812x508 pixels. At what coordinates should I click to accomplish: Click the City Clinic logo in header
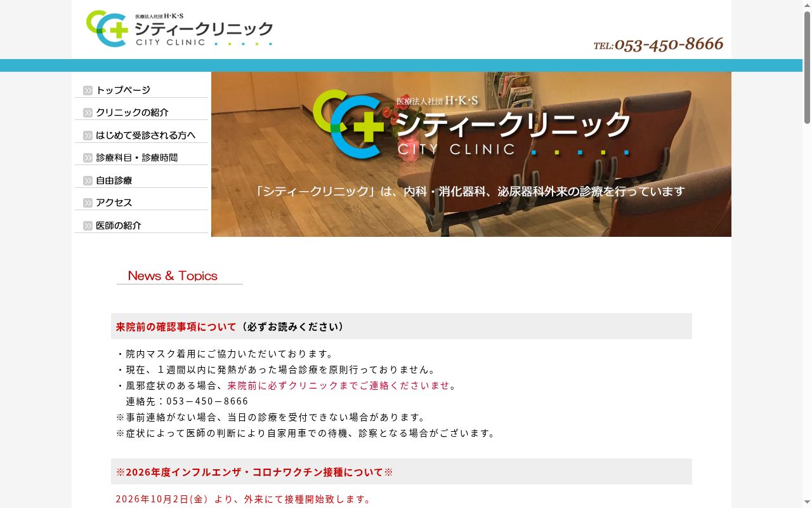pos(180,29)
